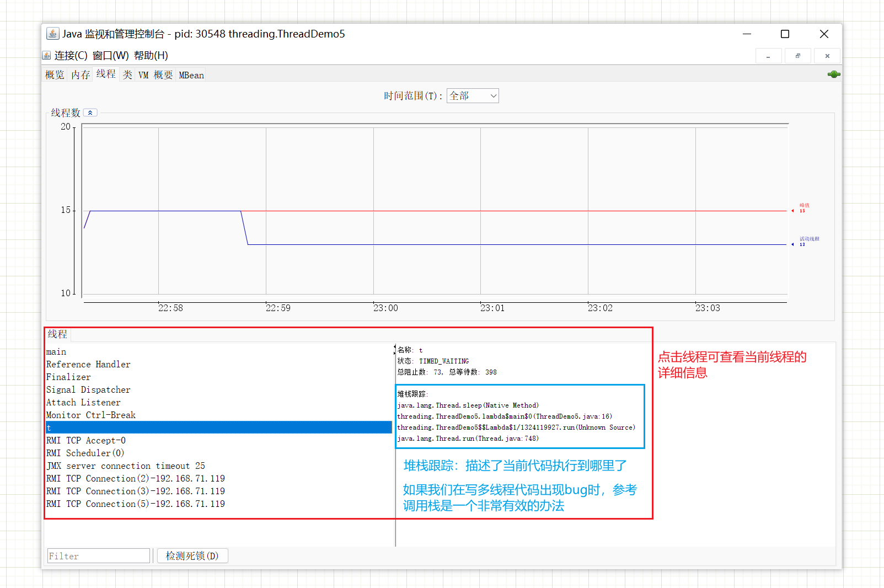Viewport: 884px width, 588px height.
Task: Click the Thread.sleep(Native Method) stack line
Action: pos(468,405)
